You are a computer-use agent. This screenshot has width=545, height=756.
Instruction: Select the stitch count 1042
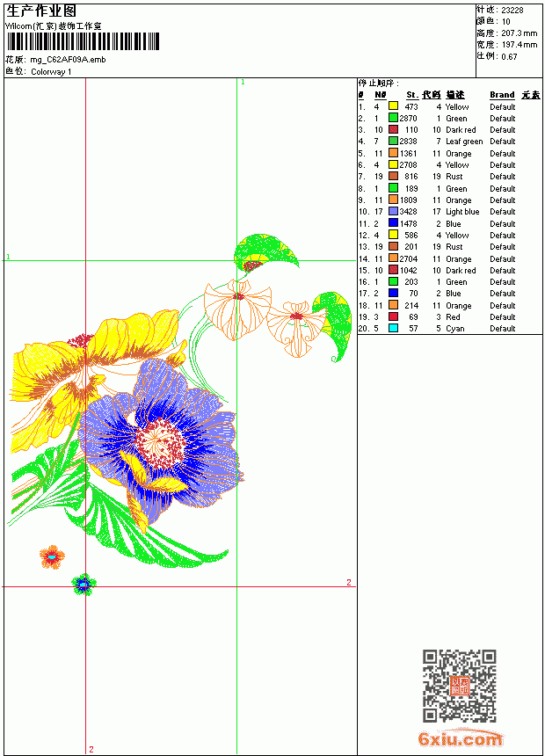(x=408, y=271)
